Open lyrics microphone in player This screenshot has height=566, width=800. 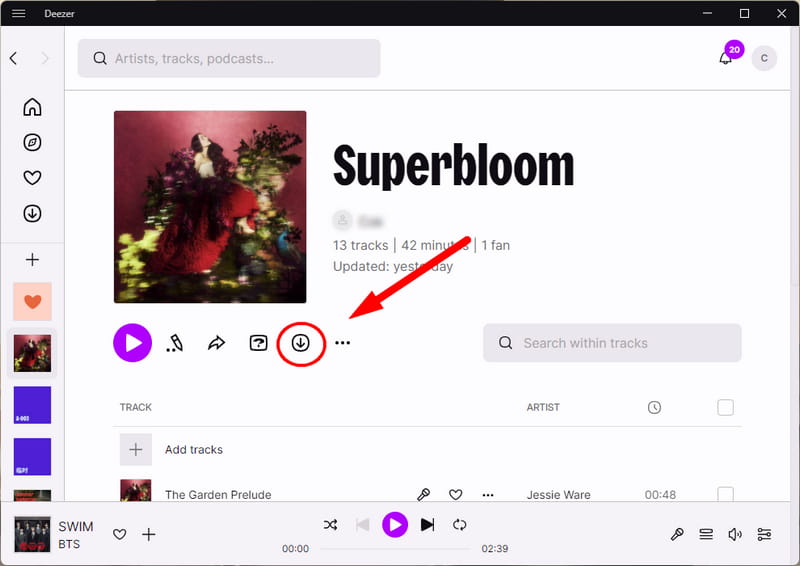tap(677, 534)
